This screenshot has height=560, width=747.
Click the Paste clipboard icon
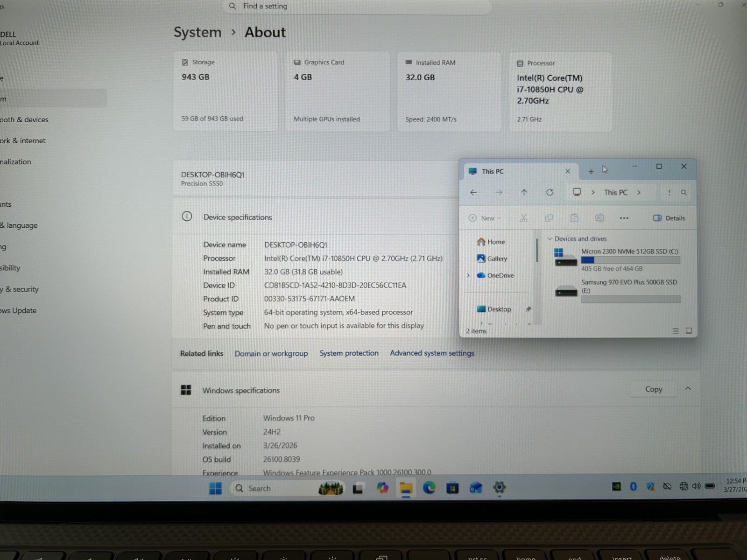pyautogui.click(x=574, y=218)
